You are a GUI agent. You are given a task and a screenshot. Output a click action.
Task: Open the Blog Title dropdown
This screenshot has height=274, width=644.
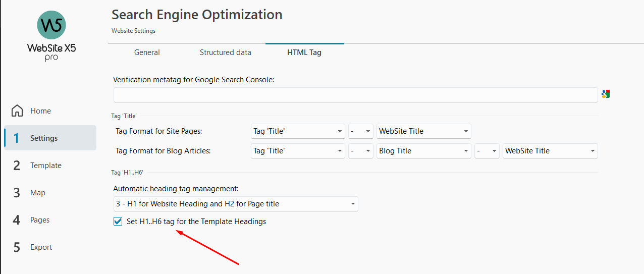[x=424, y=151]
